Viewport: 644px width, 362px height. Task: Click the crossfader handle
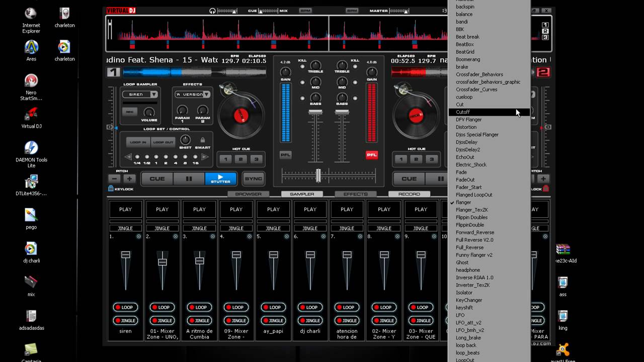[318, 175]
